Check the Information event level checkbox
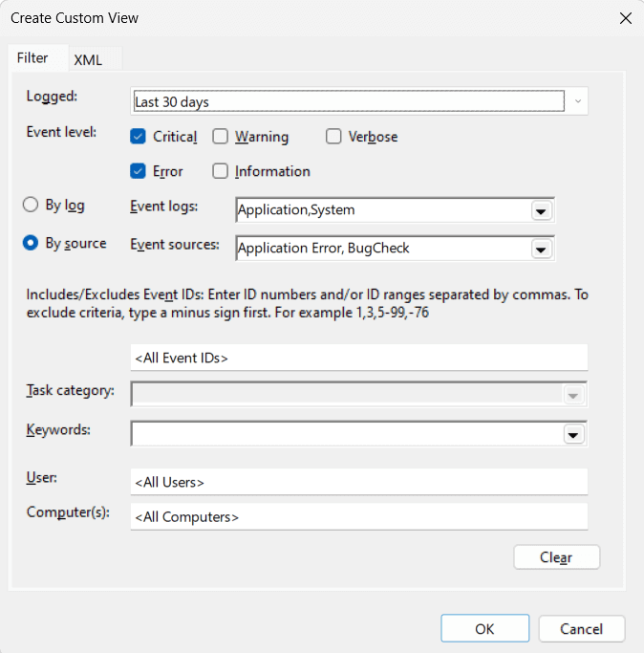The image size is (644, 653). 221,171
